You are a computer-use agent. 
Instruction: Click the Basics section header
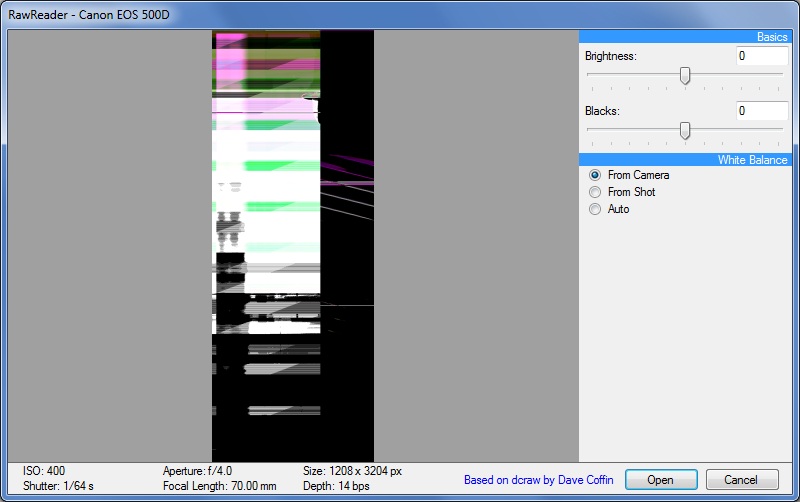tap(685, 37)
